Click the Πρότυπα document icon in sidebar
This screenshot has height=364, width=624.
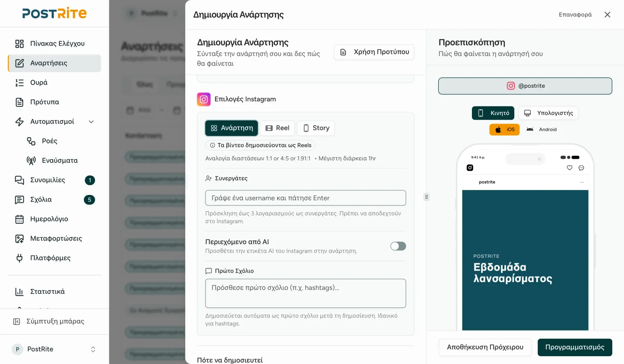[x=19, y=102]
